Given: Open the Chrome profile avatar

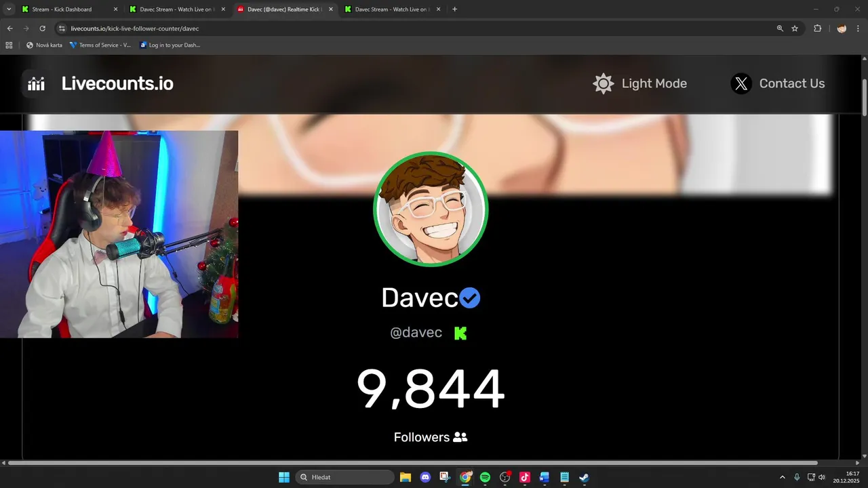Looking at the screenshot, I should [842, 28].
